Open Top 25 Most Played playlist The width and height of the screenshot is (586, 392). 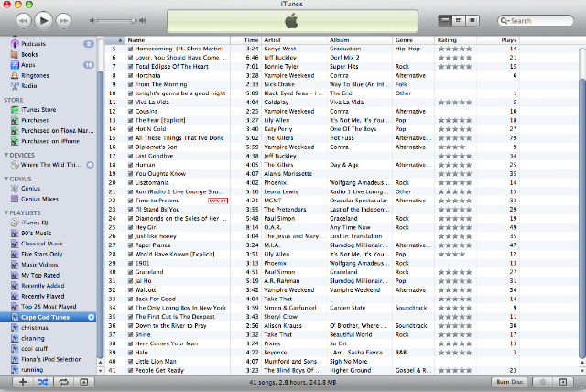pos(49,307)
